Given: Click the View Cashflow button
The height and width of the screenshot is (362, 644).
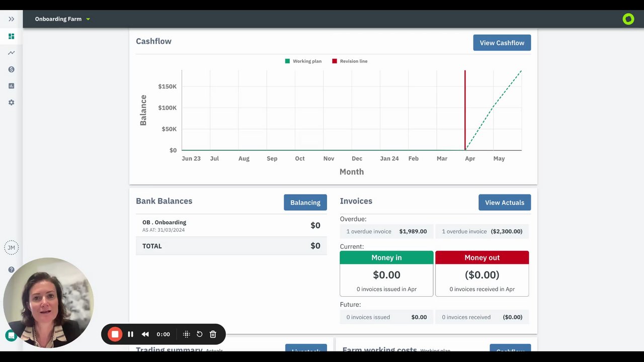Looking at the screenshot, I should tap(502, 43).
